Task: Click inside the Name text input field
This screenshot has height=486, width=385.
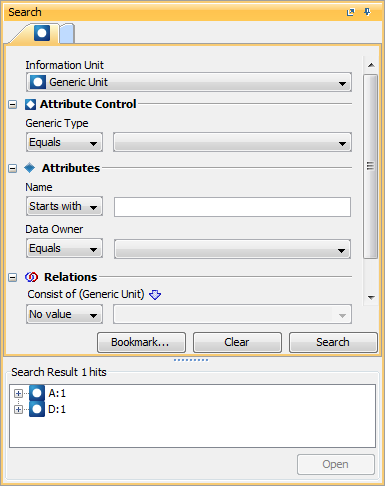Action: (x=232, y=207)
